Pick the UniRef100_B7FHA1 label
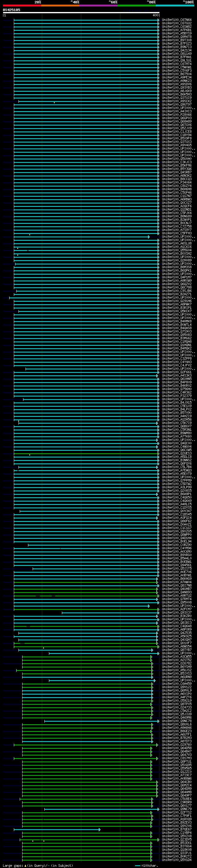The width and height of the screenshot is (197, 868). [176, 57]
